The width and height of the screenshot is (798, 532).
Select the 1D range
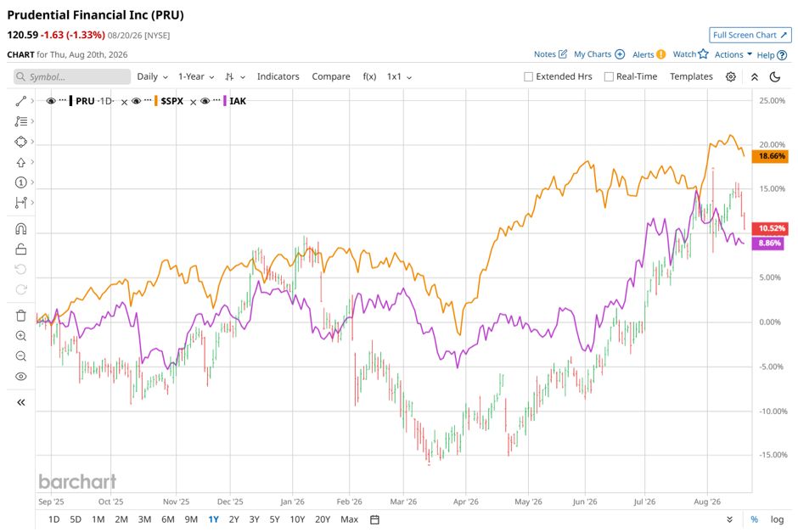[54, 520]
